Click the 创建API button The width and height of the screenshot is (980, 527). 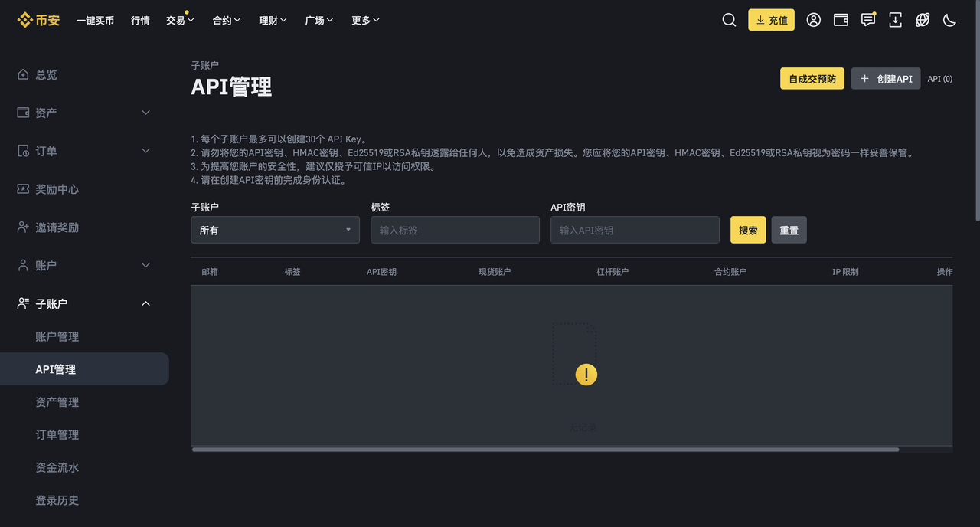pos(886,79)
